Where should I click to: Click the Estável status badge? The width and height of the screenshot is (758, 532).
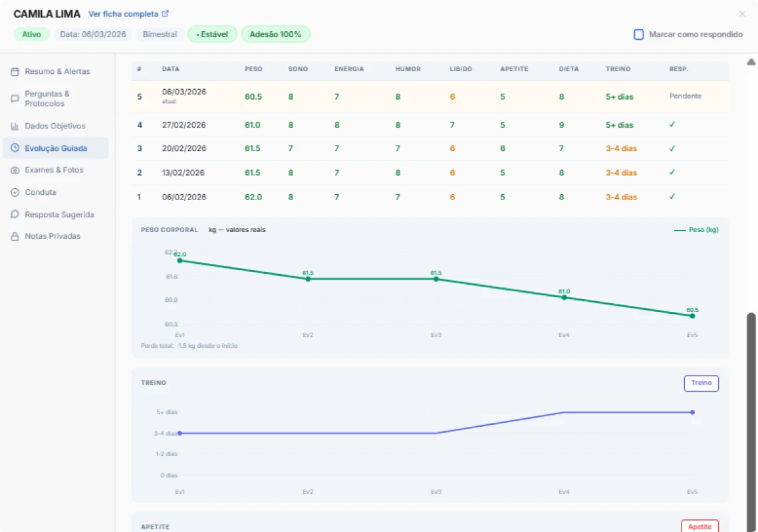tap(212, 34)
